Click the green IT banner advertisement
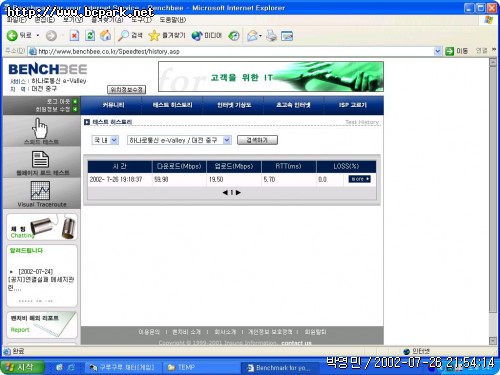 [x=271, y=77]
